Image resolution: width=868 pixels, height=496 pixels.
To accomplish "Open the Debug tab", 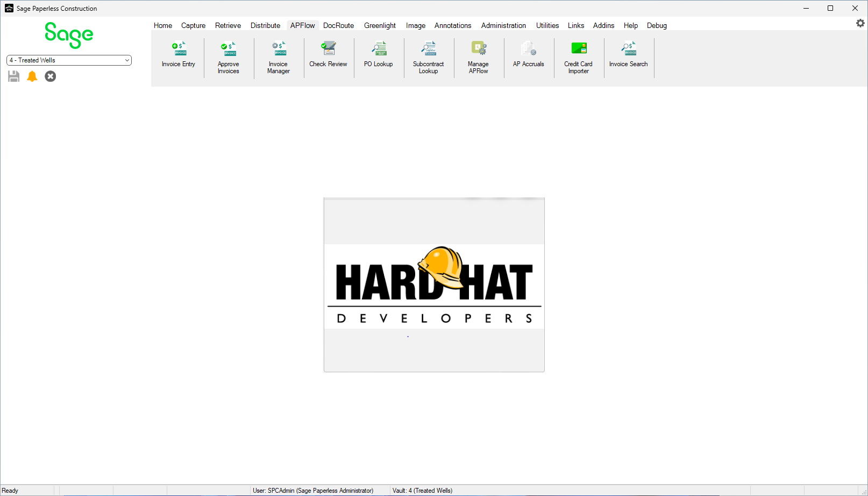I will 657,25.
